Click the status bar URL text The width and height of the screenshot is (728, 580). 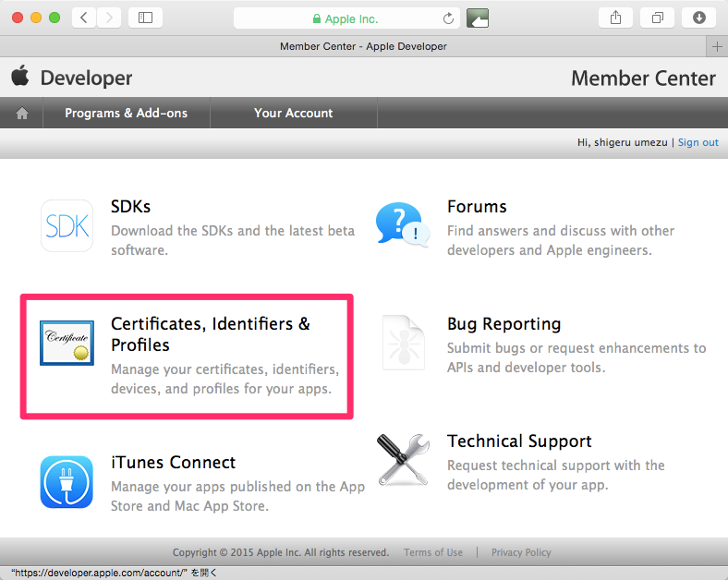pos(114,573)
